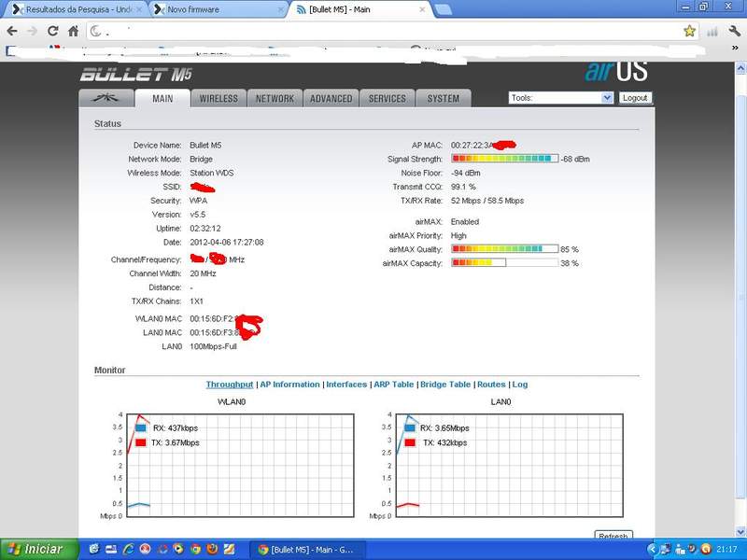Open the Routes link
The image size is (747, 560).
tap(491, 385)
